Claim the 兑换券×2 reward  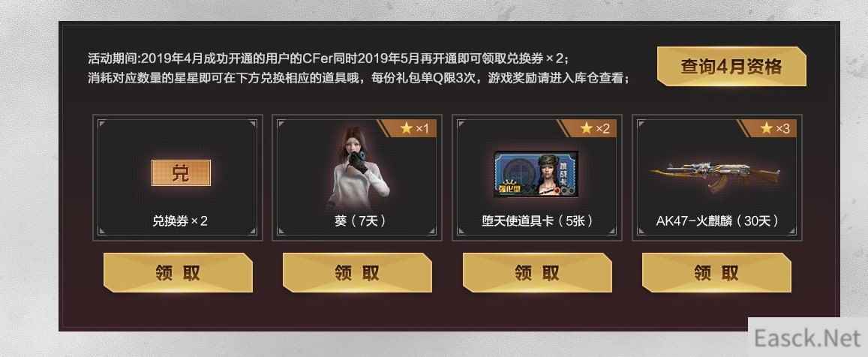[178, 273]
